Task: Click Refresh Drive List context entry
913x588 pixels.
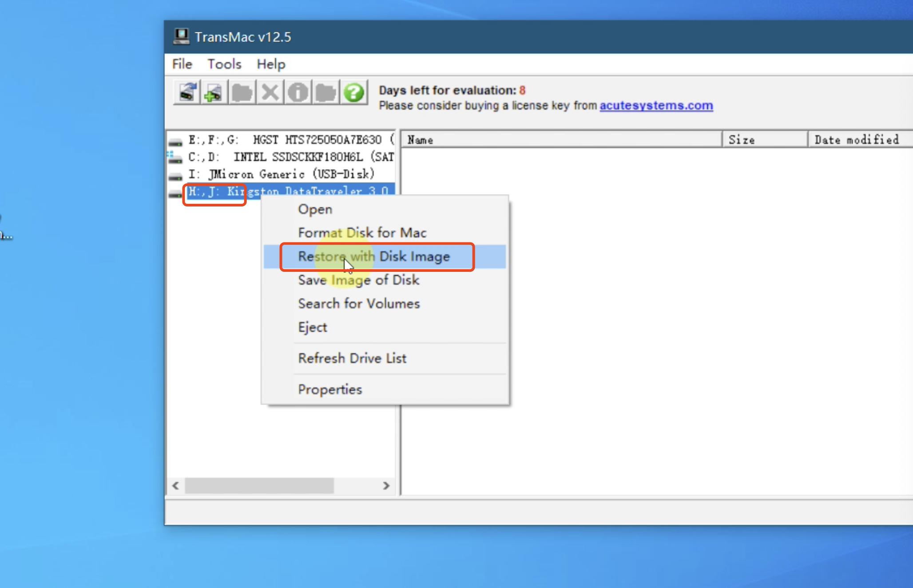Action: [352, 358]
